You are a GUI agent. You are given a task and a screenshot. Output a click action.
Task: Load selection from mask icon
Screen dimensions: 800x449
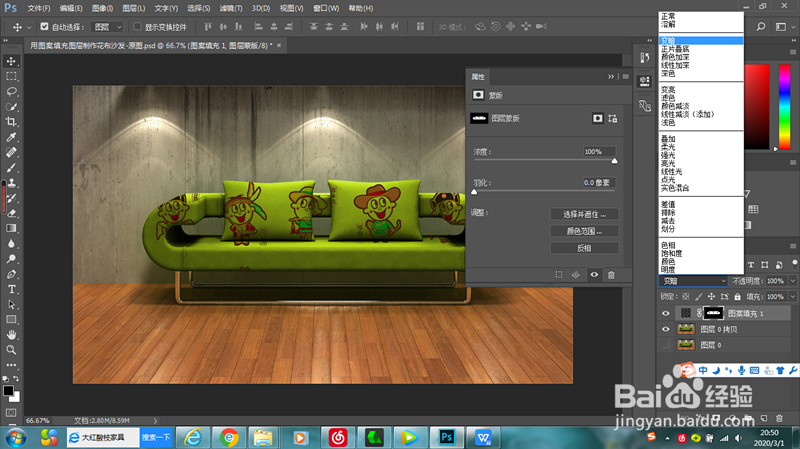[x=559, y=275]
